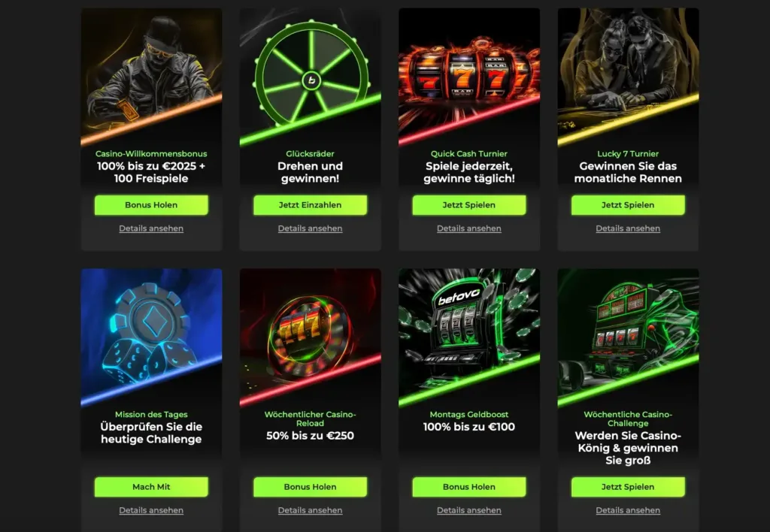Viewport: 770px width, 532px height.
Task: Click the Wöchentliche Casino-Challenge slot image
Action: coord(628,337)
